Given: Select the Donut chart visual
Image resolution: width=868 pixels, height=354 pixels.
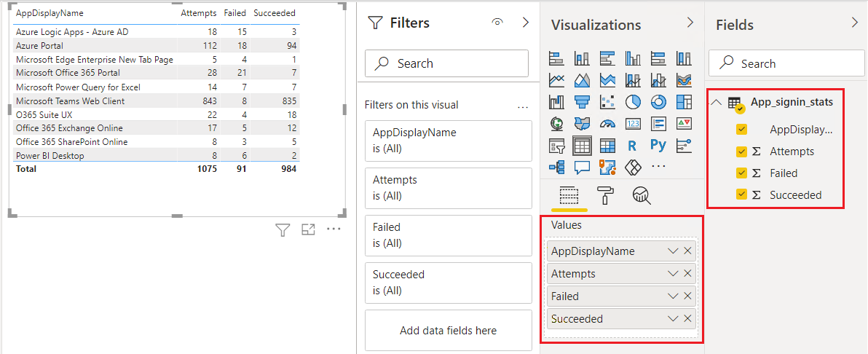Looking at the screenshot, I should (x=658, y=102).
